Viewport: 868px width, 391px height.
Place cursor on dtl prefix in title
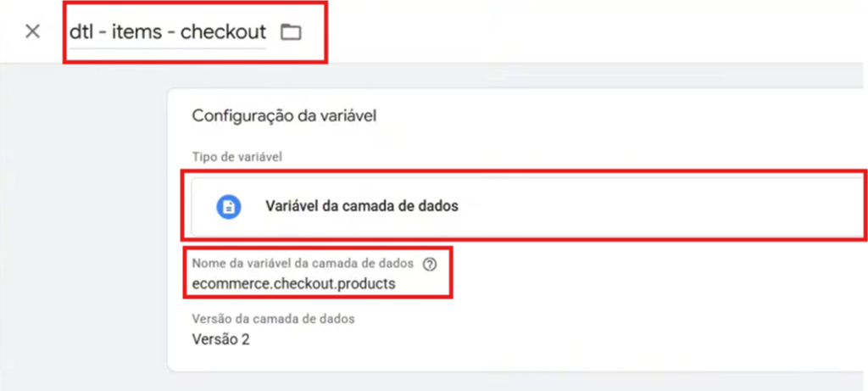(81, 32)
